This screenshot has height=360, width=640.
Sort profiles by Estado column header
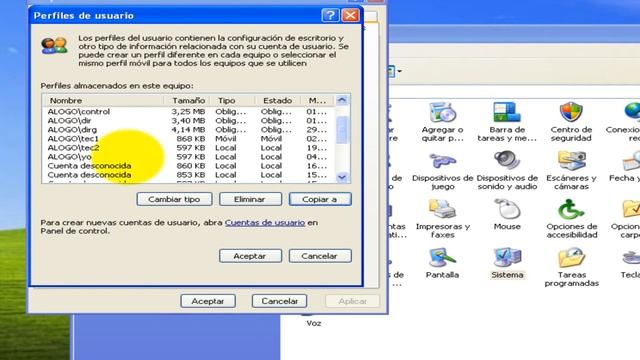pos(278,100)
